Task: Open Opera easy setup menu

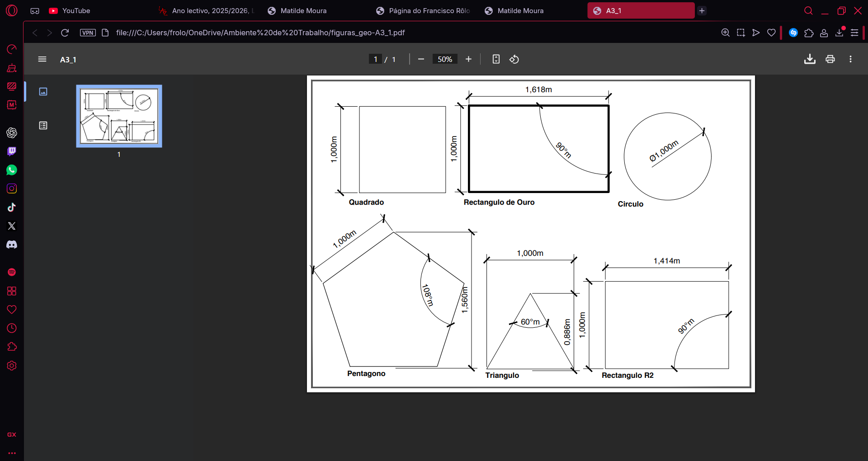Action: 854,33
